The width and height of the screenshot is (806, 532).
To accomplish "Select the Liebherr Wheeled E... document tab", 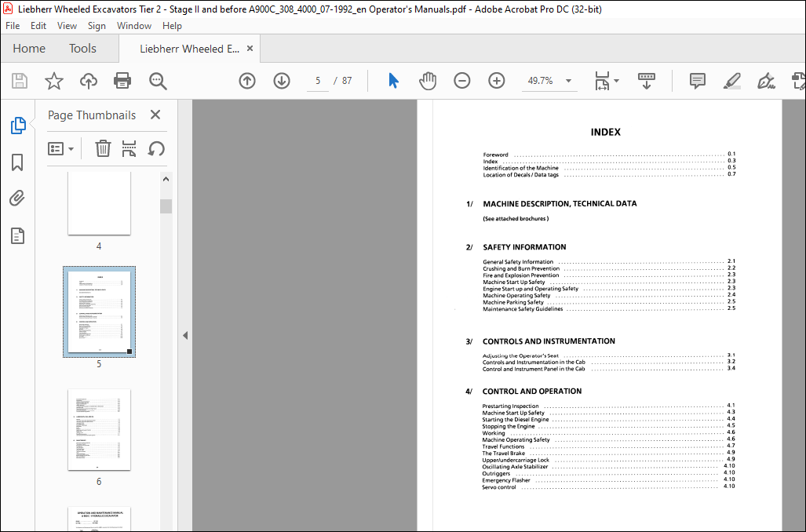I will click(189, 49).
